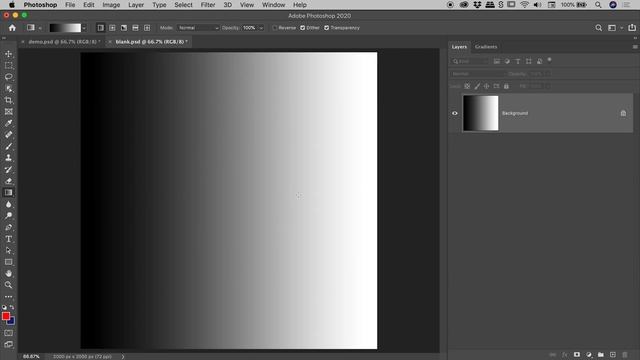This screenshot has width=640, height=360.
Task: Open the Opacity slider dropdown arrow
Action: (261, 28)
